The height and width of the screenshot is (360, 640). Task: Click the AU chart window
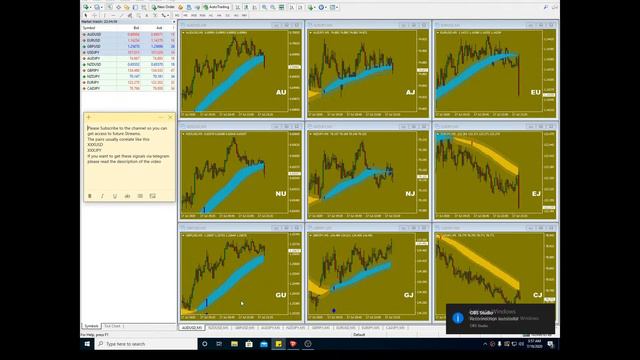[241, 69]
